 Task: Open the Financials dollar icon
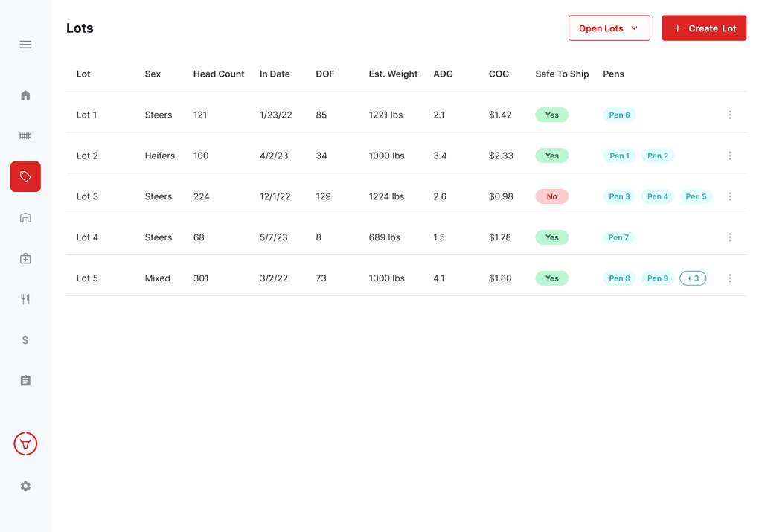25,339
